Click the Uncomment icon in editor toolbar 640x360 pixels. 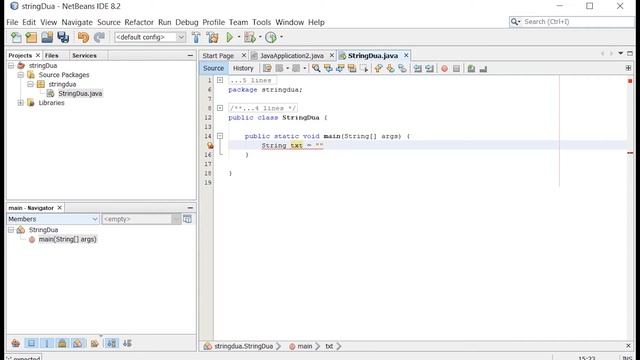tap(483, 69)
